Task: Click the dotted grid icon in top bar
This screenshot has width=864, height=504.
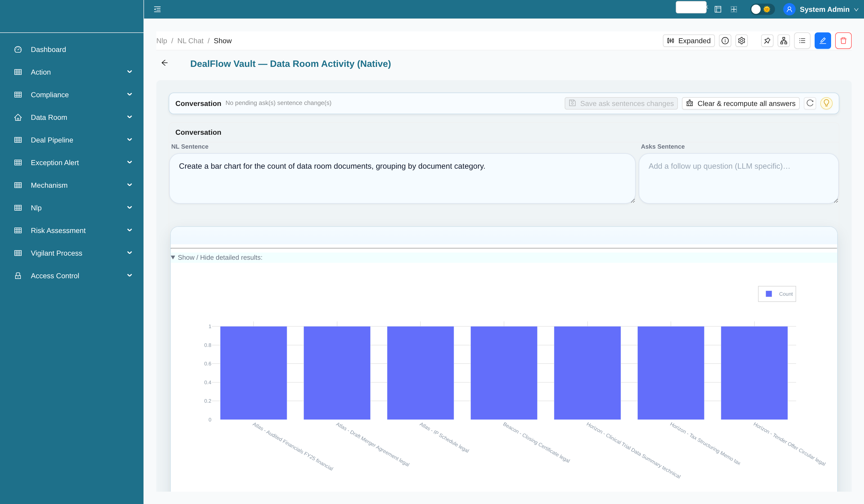Action: pos(734,9)
